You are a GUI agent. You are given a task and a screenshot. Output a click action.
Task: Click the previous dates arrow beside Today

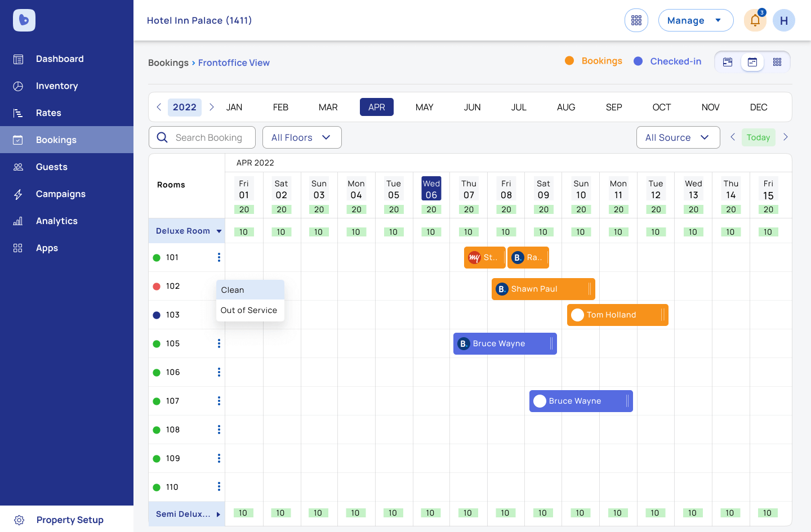coord(733,137)
